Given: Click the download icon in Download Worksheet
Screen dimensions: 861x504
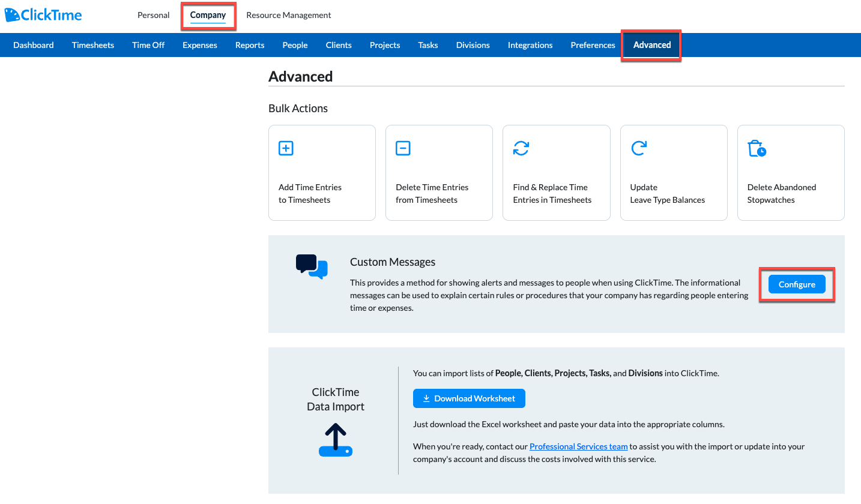Looking at the screenshot, I should 426,398.
